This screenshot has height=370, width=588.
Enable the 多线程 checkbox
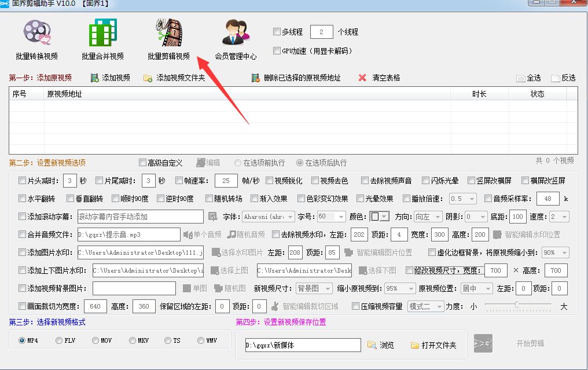(277, 31)
